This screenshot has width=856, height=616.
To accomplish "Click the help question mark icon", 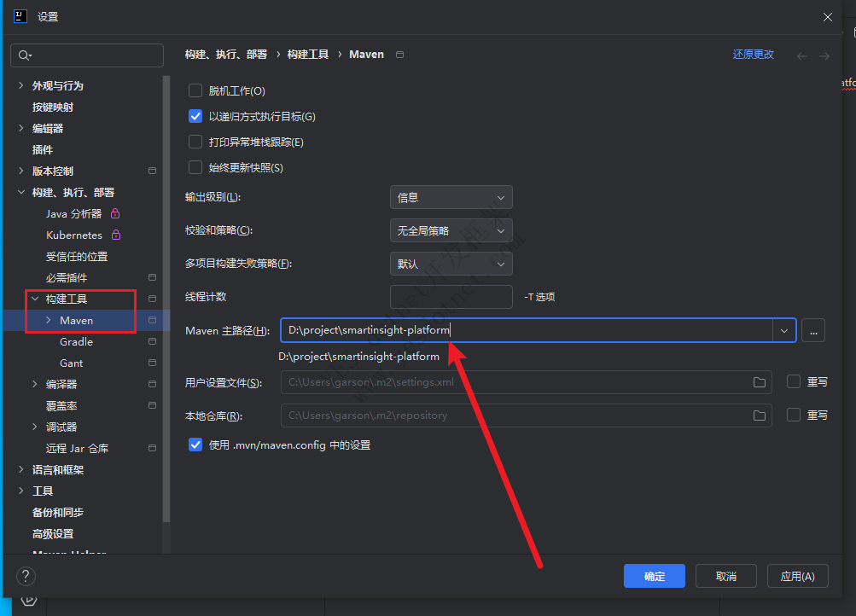I will pos(26,576).
